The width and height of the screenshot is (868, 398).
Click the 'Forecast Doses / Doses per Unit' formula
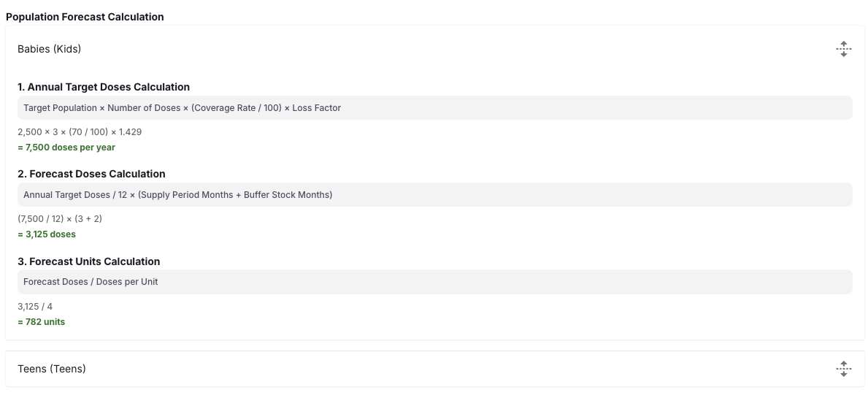coord(91,282)
